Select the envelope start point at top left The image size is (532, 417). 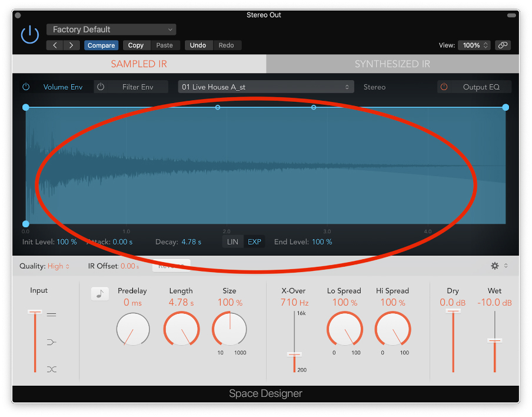(x=25, y=107)
